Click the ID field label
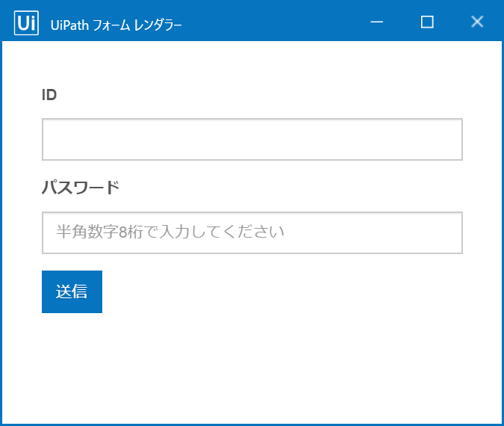504x426 pixels. point(49,95)
